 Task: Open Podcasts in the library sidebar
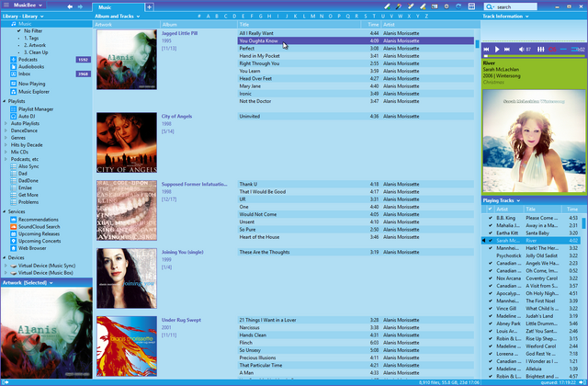(x=28, y=59)
